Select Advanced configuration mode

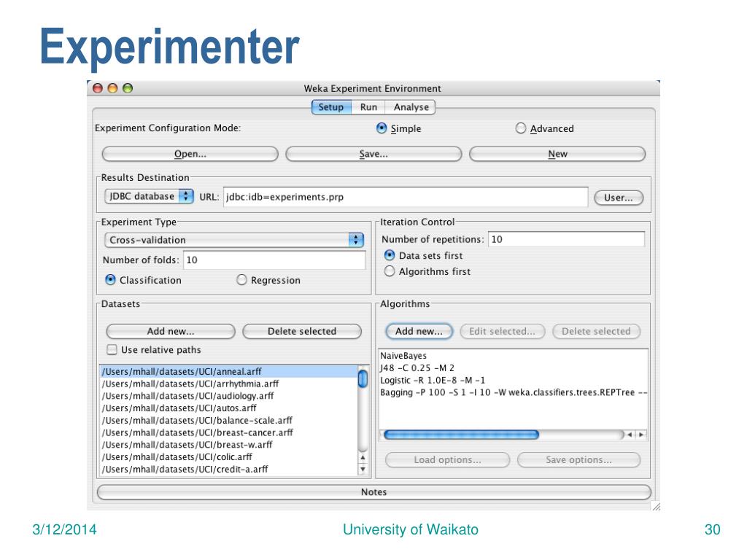(x=521, y=128)
